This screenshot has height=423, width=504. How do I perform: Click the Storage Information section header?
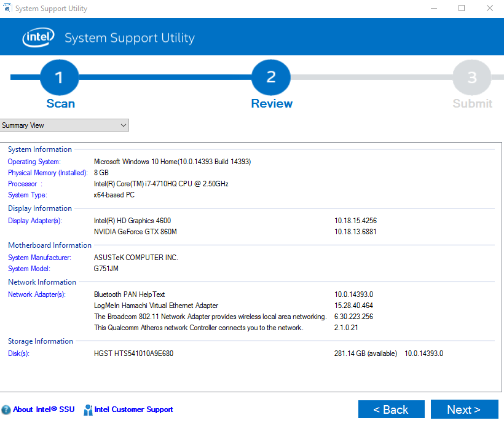pyautogui.click(x=41, y=341)
